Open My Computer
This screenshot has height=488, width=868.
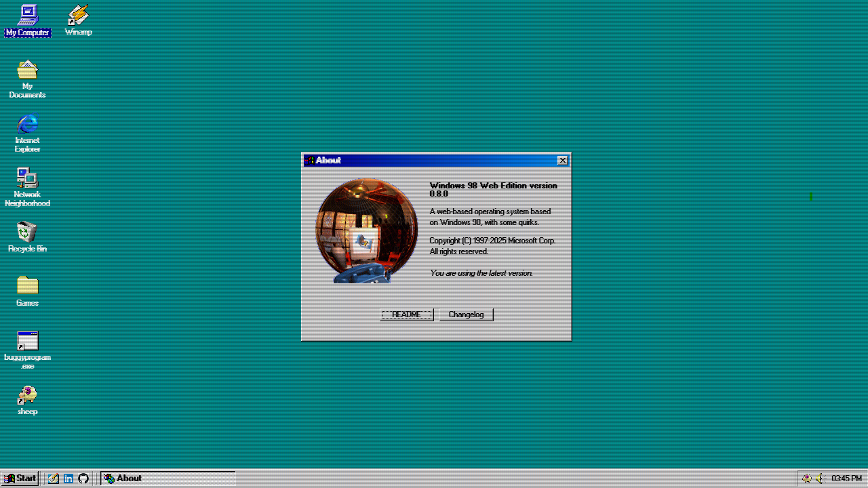(x=27, y=15)
